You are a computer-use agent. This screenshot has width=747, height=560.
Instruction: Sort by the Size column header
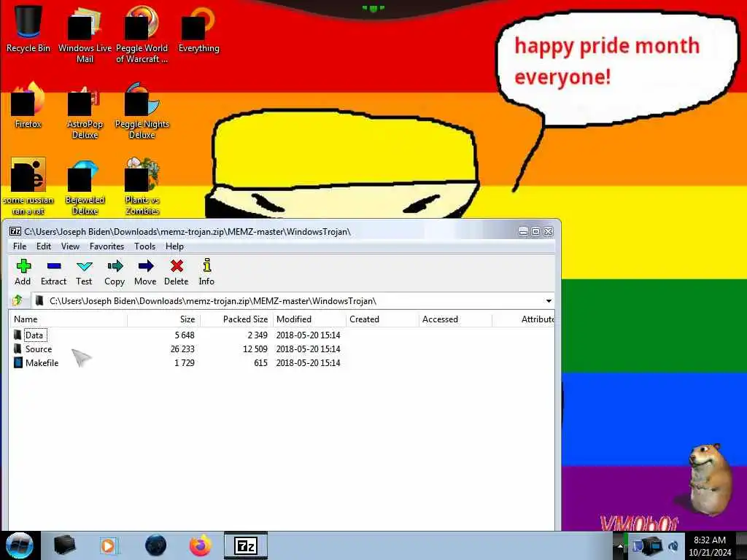pyautogui.click(x=164, y=319)
